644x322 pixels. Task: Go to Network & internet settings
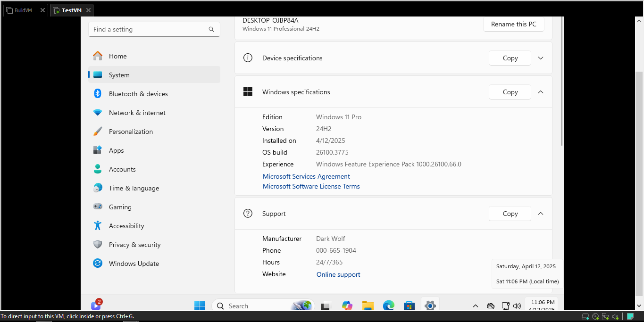[x=154, y=113]
